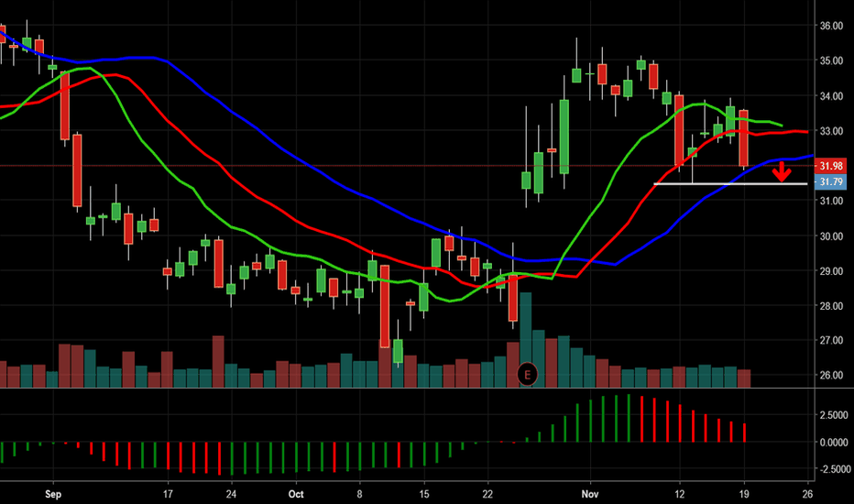Click the Oct label on time axis

pos(296,494)
